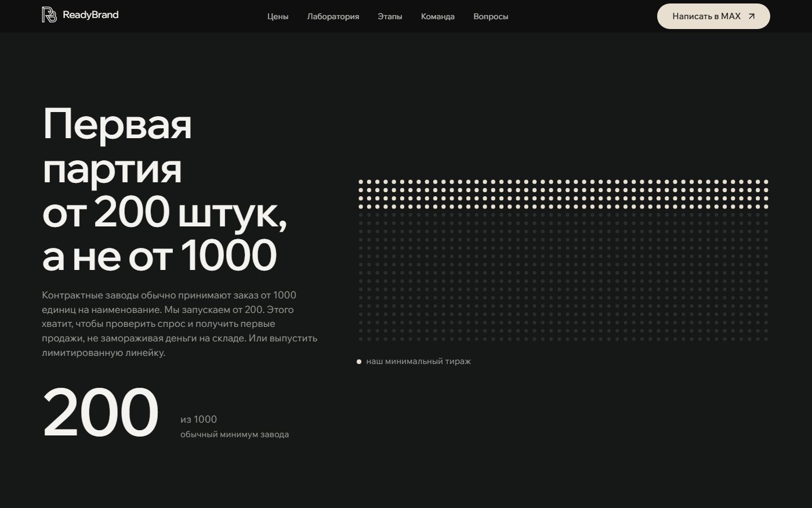812x508 pixels.
Task: Open the Вопросы navigation link
Action: point(491,16)
